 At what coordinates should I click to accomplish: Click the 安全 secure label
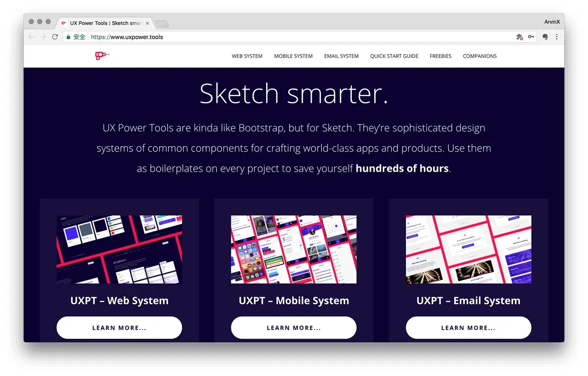[79, 37]
